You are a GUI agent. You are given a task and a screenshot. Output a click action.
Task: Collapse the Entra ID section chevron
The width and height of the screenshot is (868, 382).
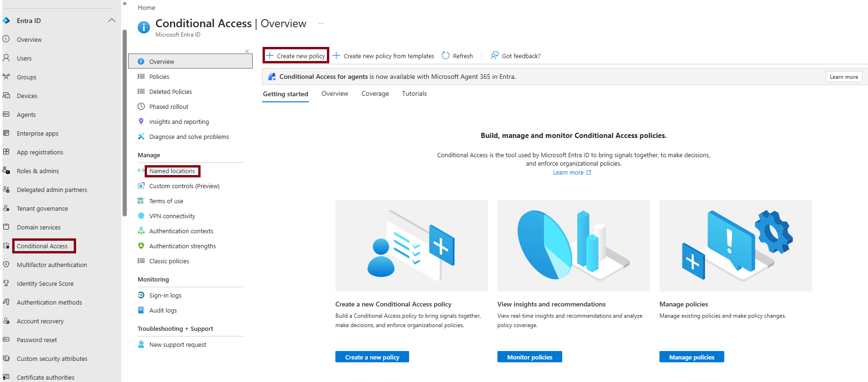(x=111, y=21)
